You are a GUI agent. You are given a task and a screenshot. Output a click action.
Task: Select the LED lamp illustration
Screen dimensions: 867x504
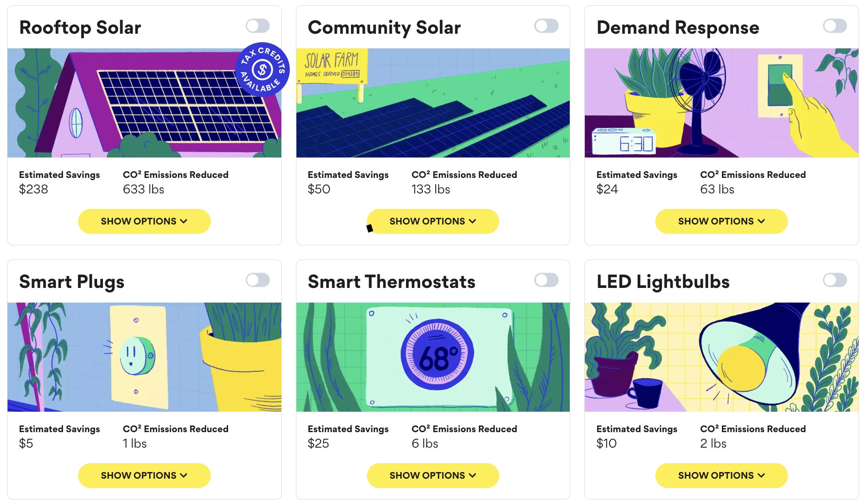pos(721,357)
